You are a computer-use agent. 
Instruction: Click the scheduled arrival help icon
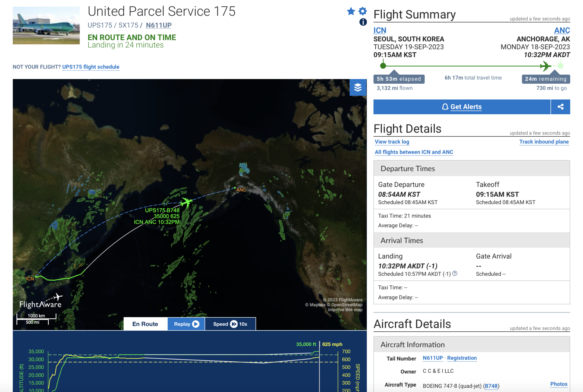455,273
